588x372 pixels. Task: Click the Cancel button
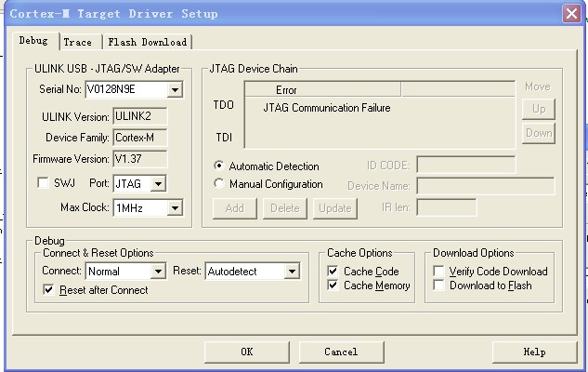point(341,352)
